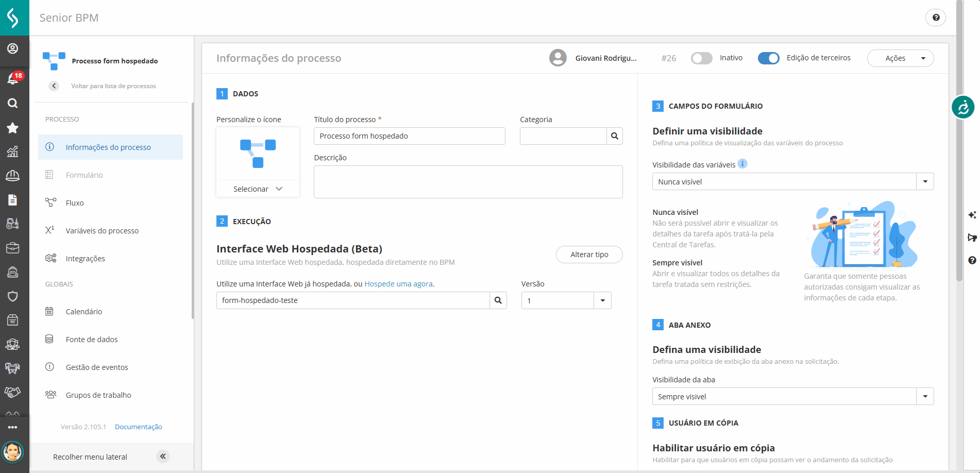Click the search magnifier in the dark sidebar
The height and width of the screenshot is (473, 980).
[13, 103]
